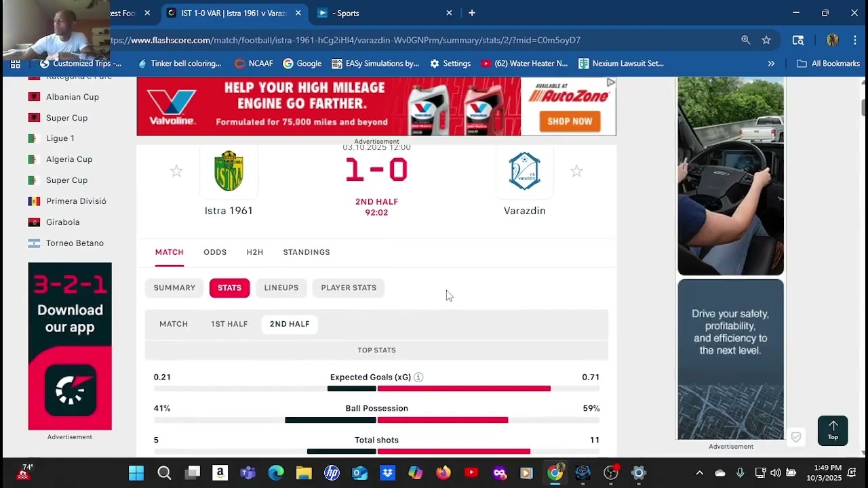Bookmark this page with the star icon
Viewport: 868px width, 488px height.
[x=766, y=40]
